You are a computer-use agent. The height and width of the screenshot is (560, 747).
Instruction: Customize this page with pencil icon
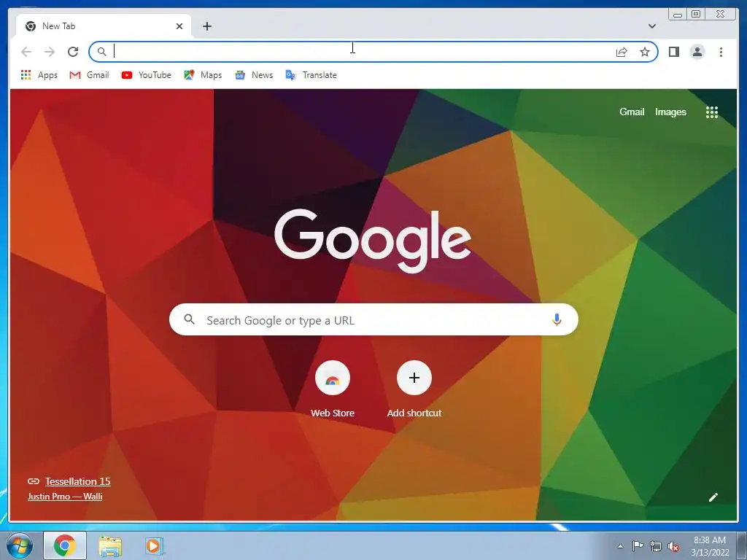[x=713, y=497]
